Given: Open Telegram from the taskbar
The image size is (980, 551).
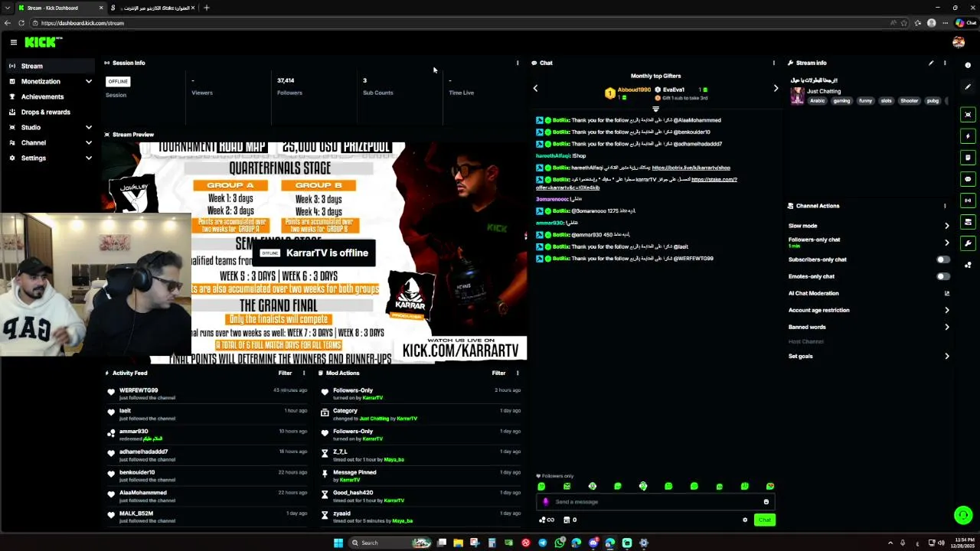Looking at the screenshot, I should (x=542, y=543).
